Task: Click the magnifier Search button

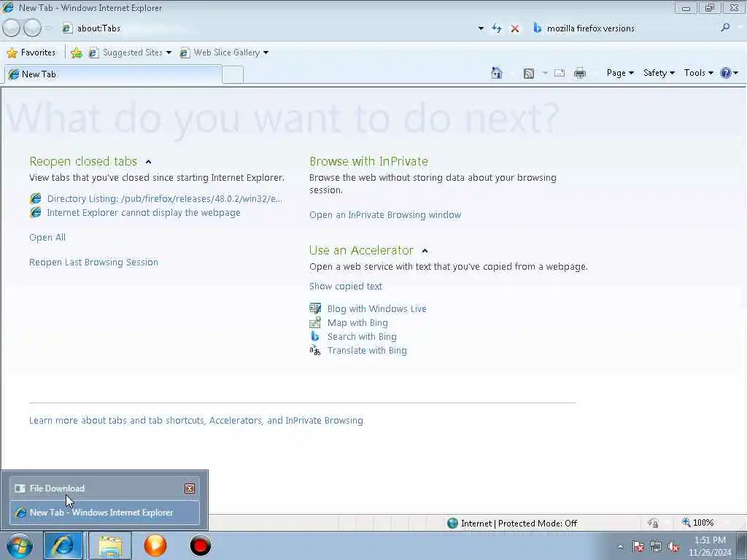Action: click(x=726, y=28)
